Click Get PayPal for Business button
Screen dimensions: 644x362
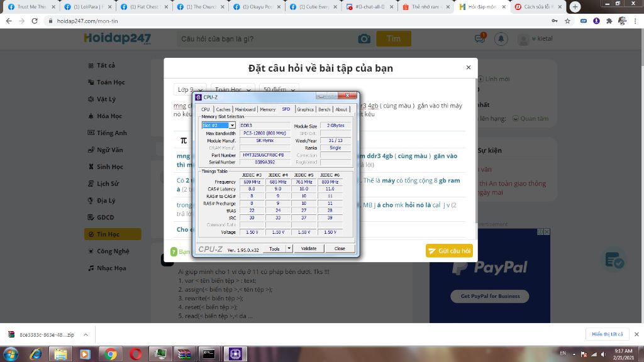coord(490,296)
